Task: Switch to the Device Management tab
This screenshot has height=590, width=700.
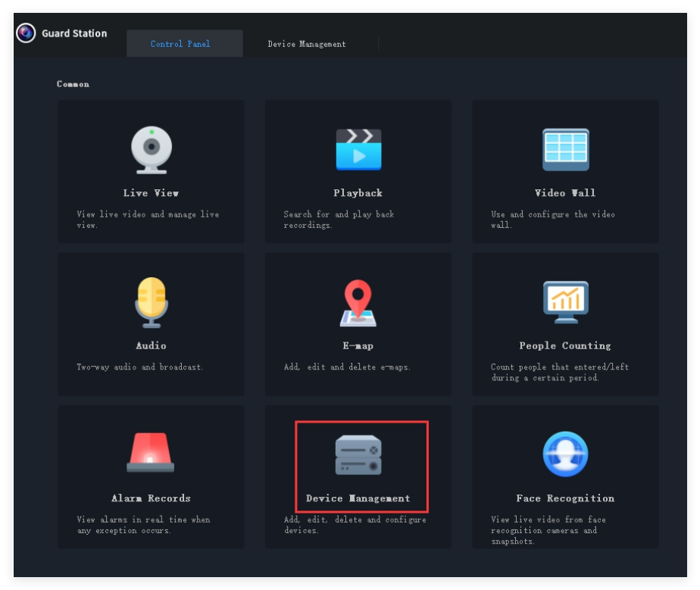Action: pyautogui.click(x=307, y=44)
